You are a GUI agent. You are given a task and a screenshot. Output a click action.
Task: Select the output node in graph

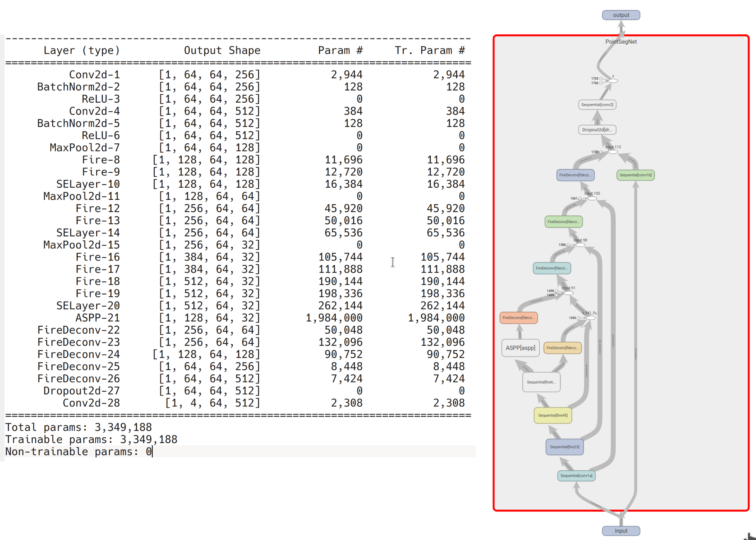coord(621,15)
